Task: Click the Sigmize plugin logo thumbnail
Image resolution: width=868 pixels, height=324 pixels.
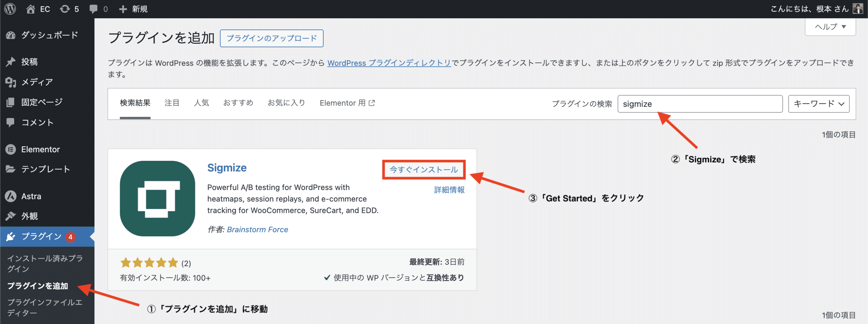Action: [157, 198]
